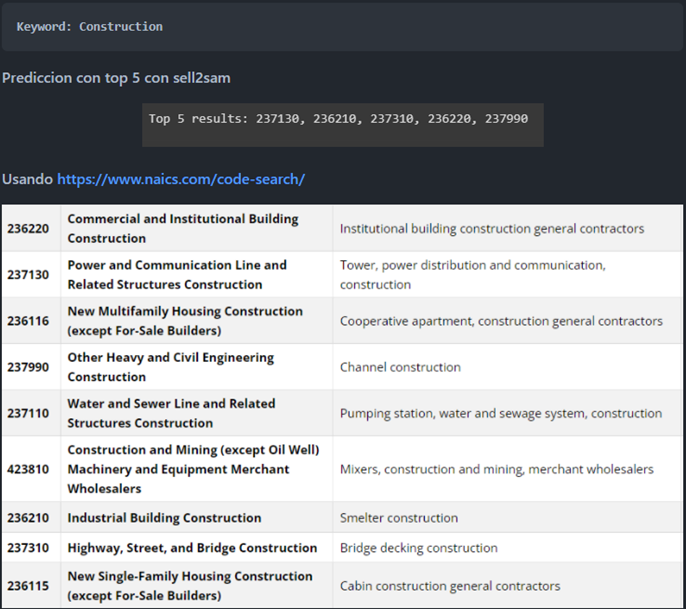Click the 237990 code cell
Image resolution: width=686 pixels, height=609 pixels.
coord(29,367)
